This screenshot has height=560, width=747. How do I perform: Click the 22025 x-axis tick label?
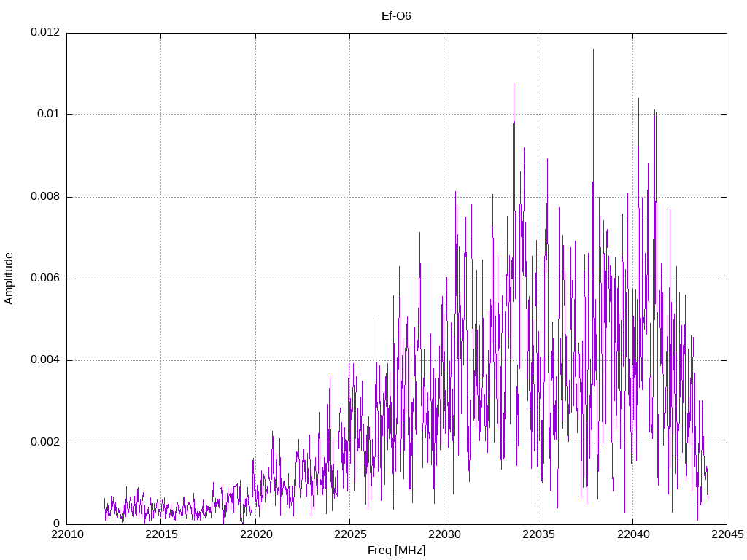349,534
